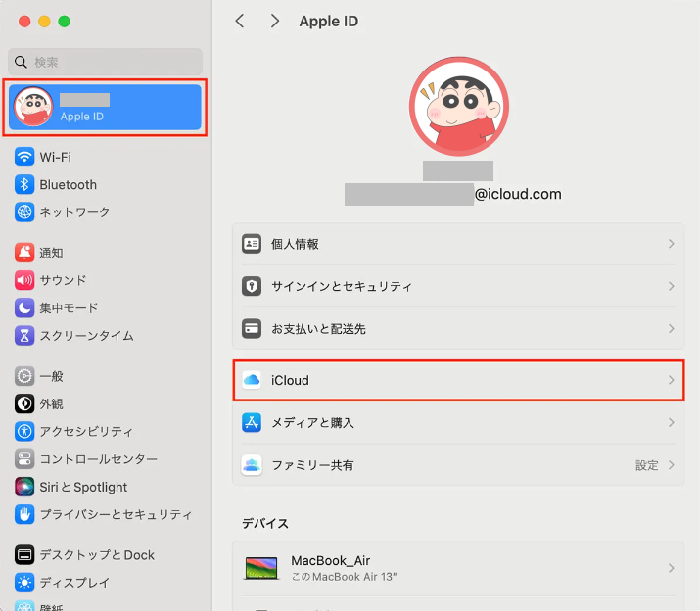The width and height of the screenshot is (700, 611).
Task: Click the 個人情報 contact card icon
Action: point(252,244)
